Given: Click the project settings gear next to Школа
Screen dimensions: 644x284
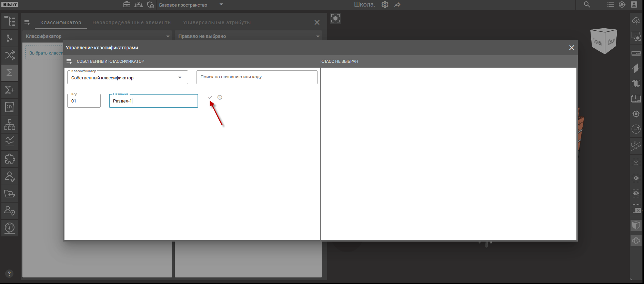Looking at the screenshot, I should 385,5.
